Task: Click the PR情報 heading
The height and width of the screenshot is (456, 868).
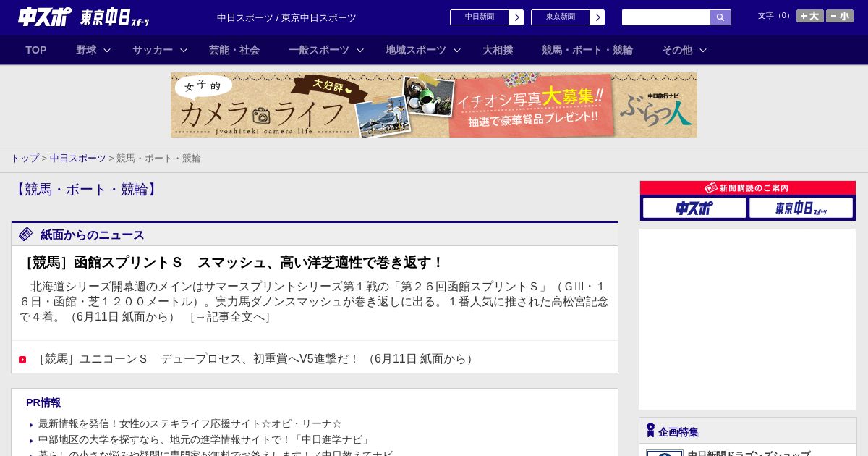Action: 43,402
